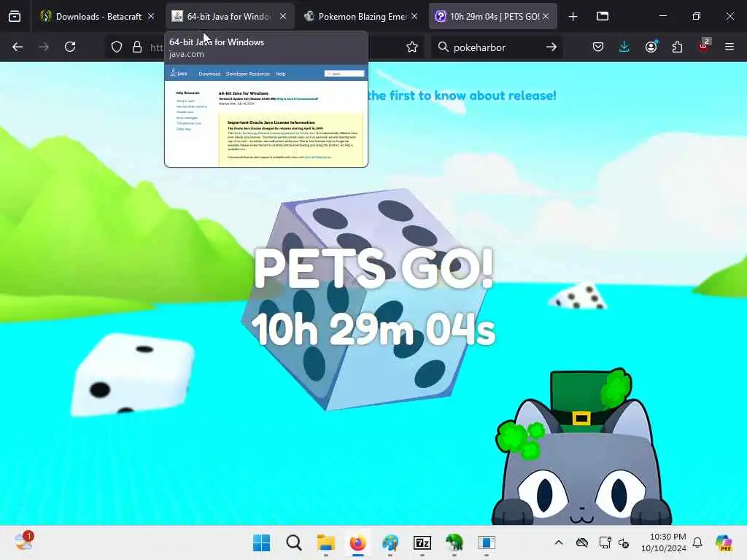The image size is (747, 560).
Task: Open Copilot preview from the taskbar
Action: click(724, 542)
